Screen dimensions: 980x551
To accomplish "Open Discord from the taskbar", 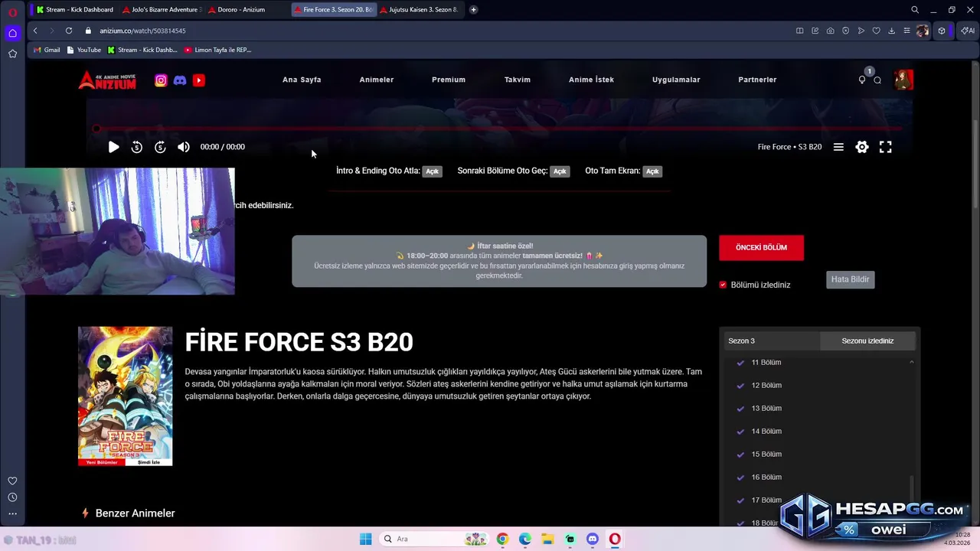I will coord(592,539).
